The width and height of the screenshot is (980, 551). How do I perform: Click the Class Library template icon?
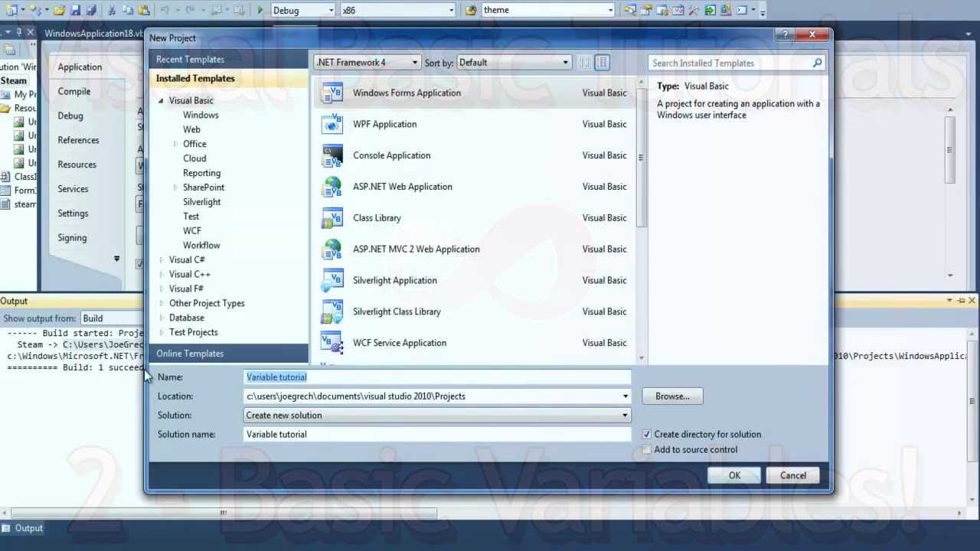[x=332, y=218]
